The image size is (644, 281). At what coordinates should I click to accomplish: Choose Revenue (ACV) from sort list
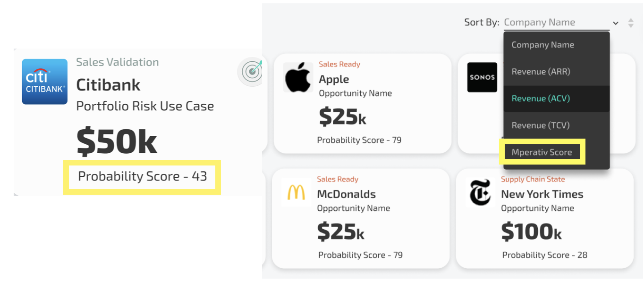pyautogui.click(x=541, y=99)
